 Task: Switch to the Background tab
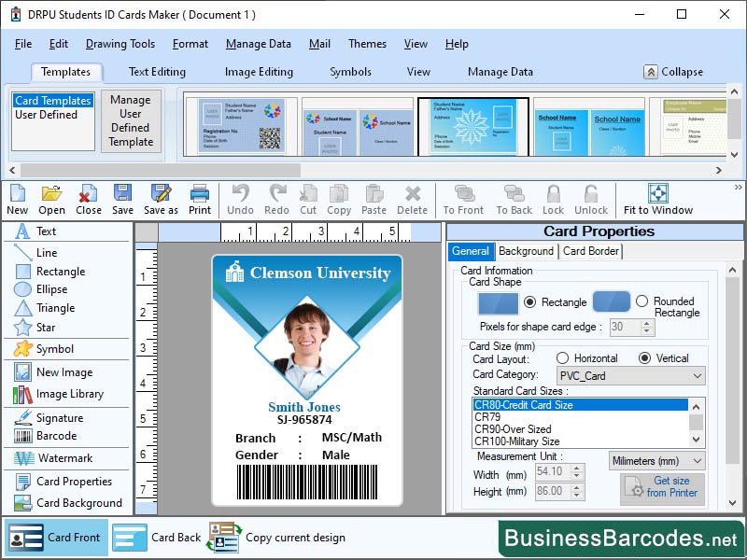[526, 251]
